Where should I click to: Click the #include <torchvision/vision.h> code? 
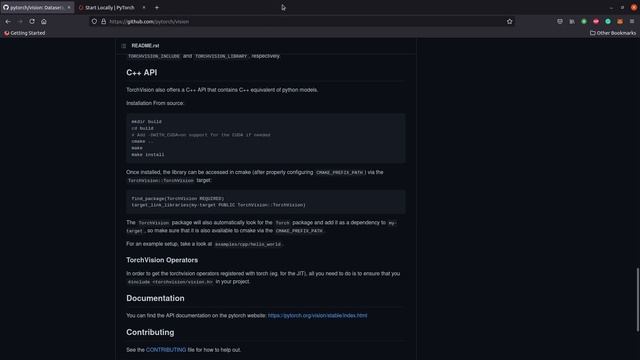point(170,282)
